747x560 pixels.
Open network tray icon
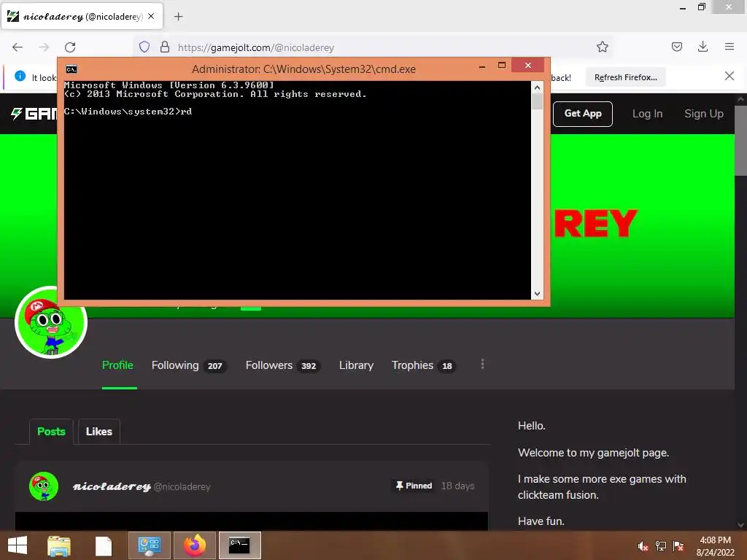(661, 546)
